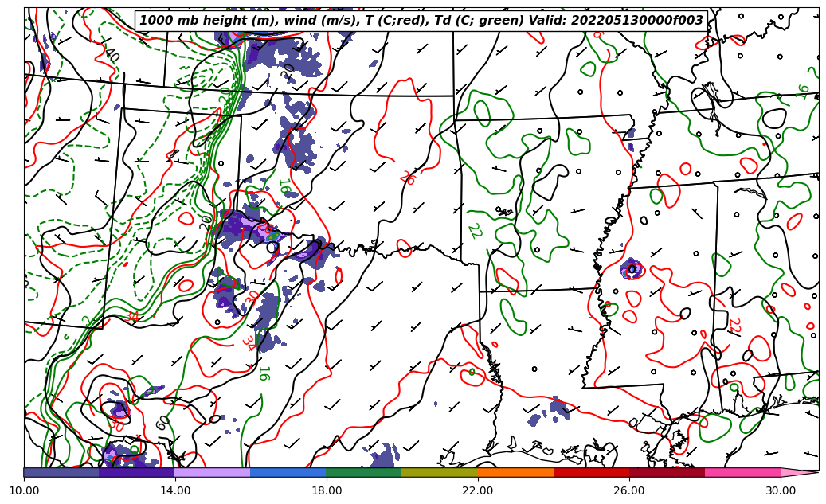Image resolution: width=826 pixels, height=504 pixels.
Task: Select the slate-blue 10–12 colorbar segment
Action: [61, 472]
